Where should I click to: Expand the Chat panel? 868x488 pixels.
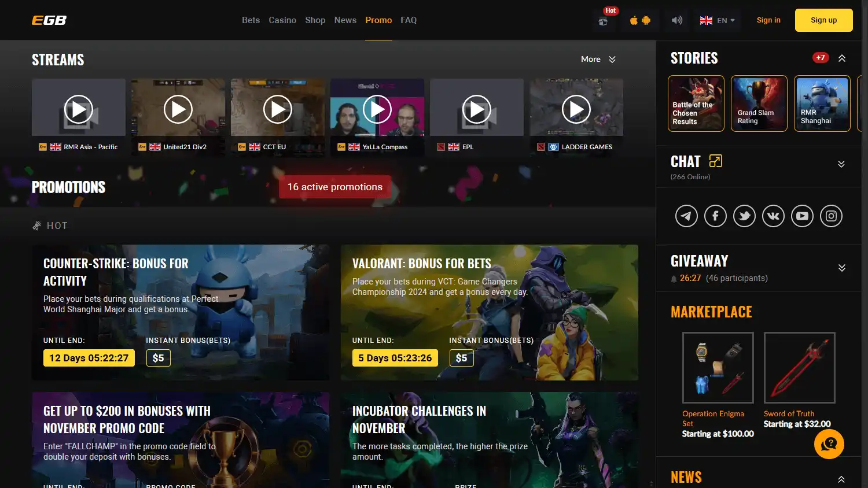[x=841, y=164]
